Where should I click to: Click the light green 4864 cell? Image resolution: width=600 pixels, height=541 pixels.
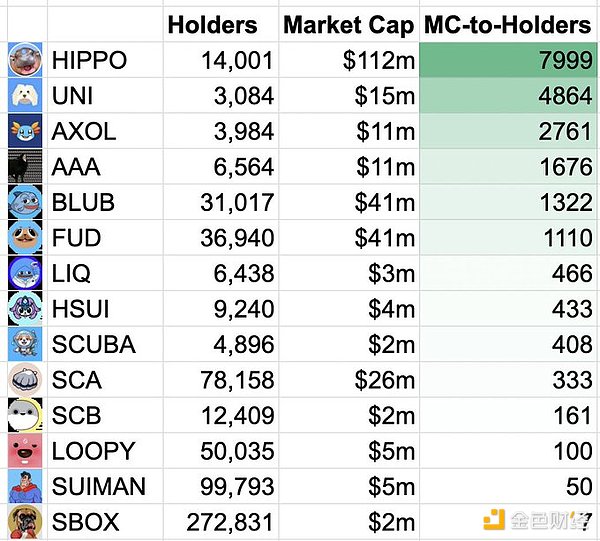tap(507, 95)
